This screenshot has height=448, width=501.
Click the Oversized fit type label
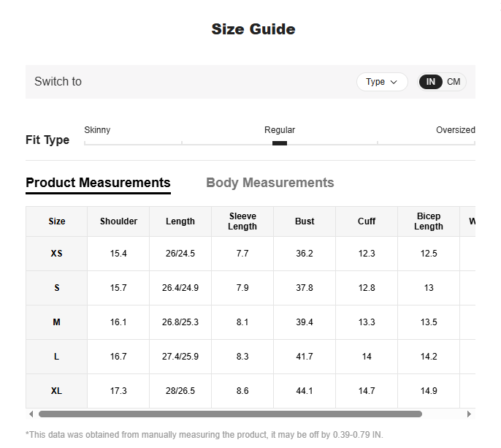[455, 130]
